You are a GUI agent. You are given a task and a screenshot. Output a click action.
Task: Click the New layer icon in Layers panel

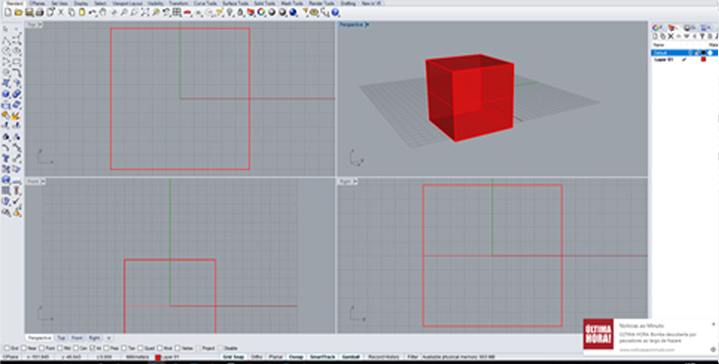coord(655,36)
